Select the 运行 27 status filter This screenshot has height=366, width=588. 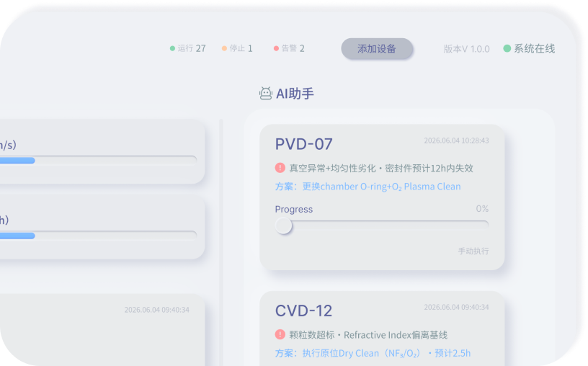pos(188,48)
